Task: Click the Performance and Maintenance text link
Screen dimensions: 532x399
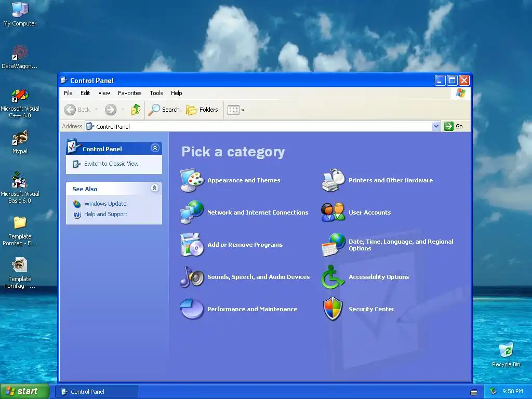Action: 252,309
